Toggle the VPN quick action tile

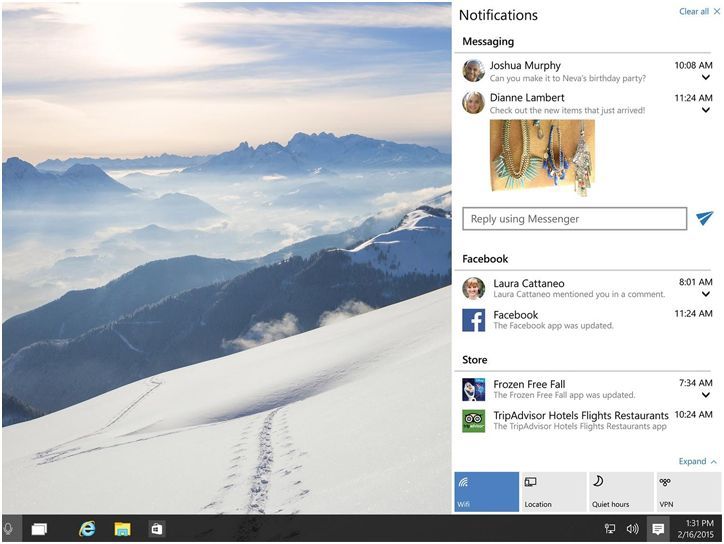coord(689,492)
